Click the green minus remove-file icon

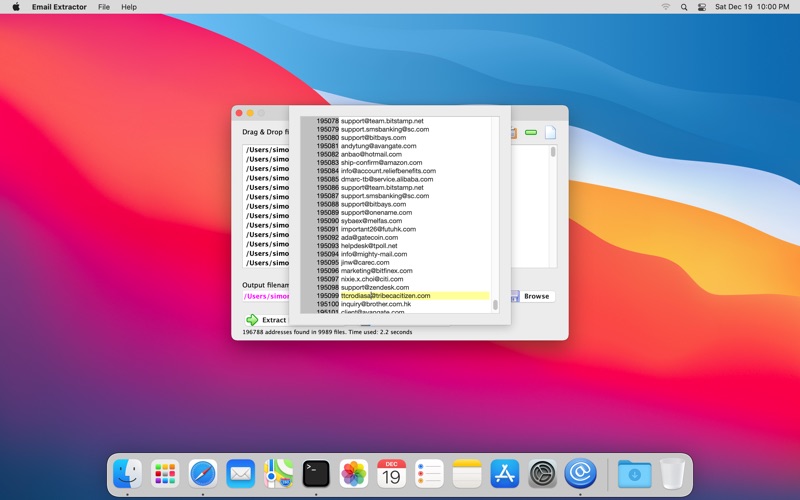(x=531, y=133)
